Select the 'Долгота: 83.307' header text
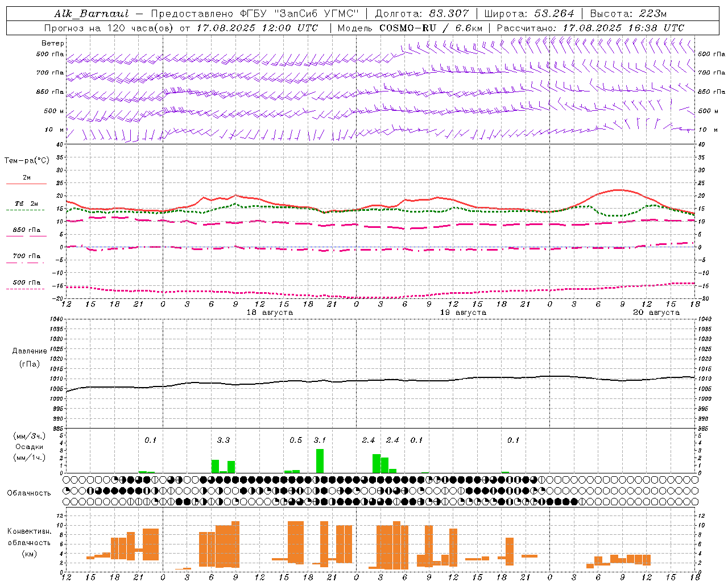The width and height of the screenshot is (728, 582). (422, 14)
